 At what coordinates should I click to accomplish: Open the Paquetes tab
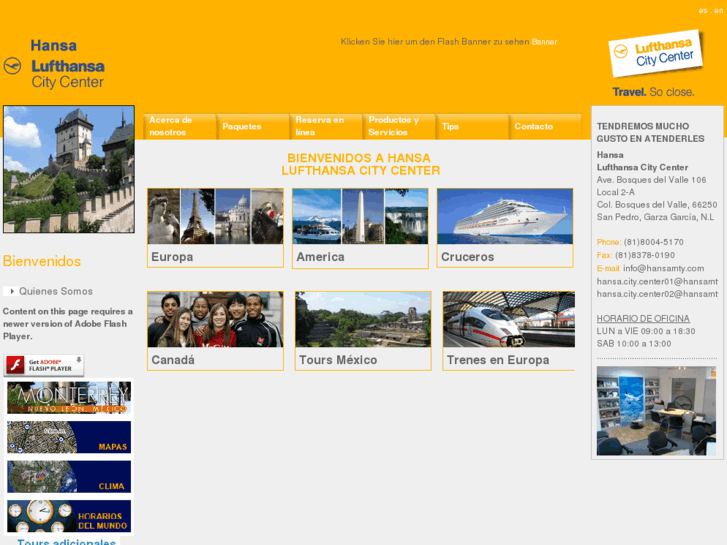tap(253, 126)
